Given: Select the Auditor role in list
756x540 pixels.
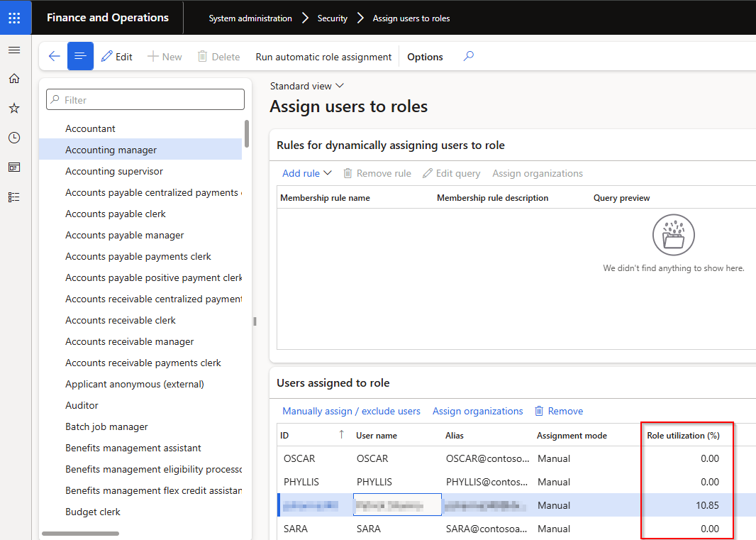Looking at the screenshot, I should (82, 405).
